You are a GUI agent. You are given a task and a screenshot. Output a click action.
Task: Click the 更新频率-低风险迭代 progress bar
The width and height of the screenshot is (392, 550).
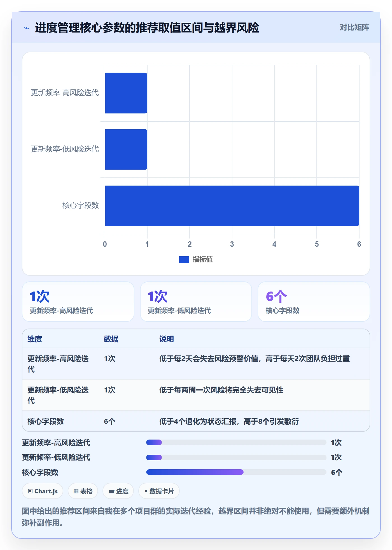[236, 457]
